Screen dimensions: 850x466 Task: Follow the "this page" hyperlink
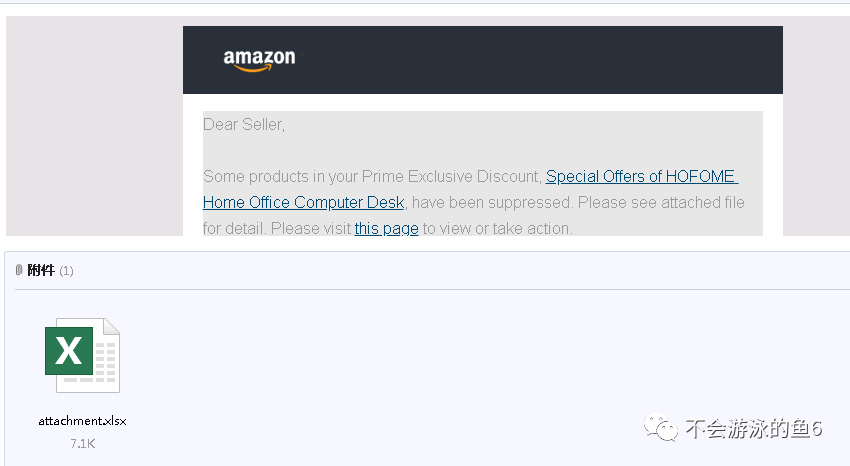point(386,228)
